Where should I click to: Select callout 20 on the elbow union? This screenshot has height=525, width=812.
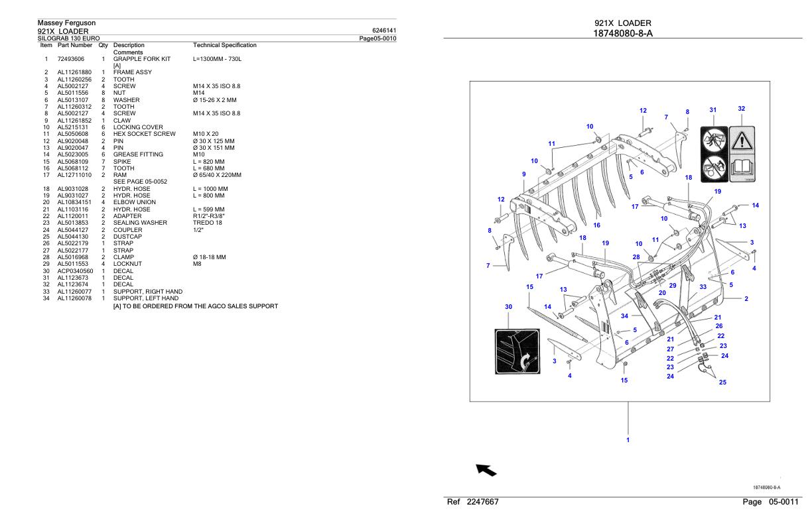pyautogui.click(x=662, y=292)
